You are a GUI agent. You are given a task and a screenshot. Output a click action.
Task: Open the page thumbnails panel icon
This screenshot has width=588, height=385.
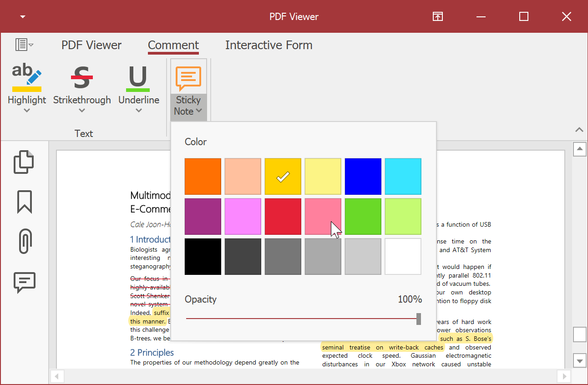pyautogui.click(x=24, y=162)
